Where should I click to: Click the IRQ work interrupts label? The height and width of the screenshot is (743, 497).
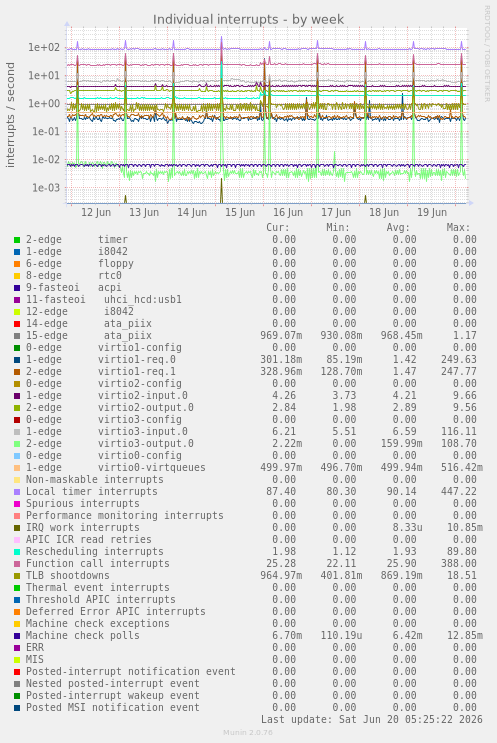pyautogui.click(x=82, y=528)
